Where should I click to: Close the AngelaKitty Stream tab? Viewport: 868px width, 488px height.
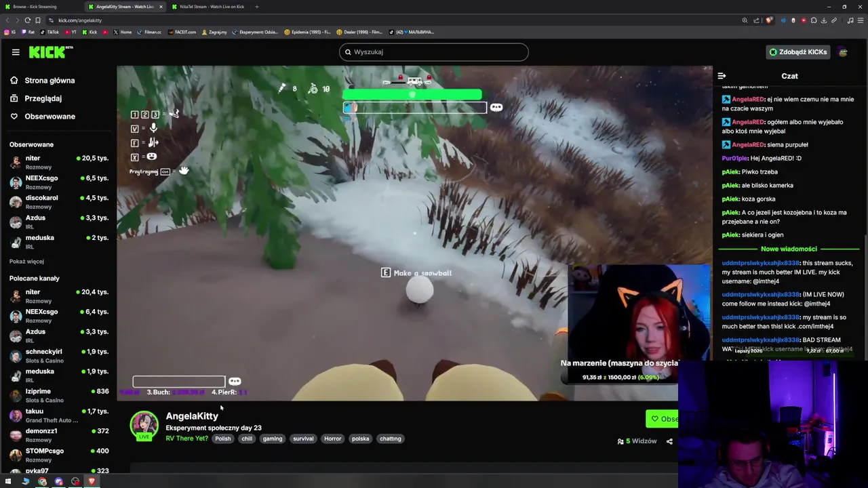point(161,7)
